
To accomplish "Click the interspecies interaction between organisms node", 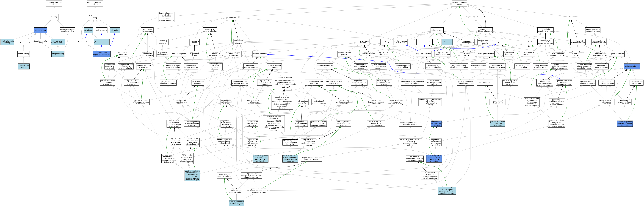I will tap(166, 17).
